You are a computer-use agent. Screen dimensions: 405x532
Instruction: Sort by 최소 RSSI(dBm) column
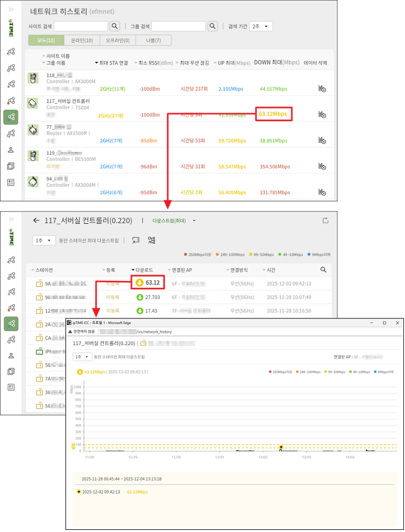[x=153, y=63]
